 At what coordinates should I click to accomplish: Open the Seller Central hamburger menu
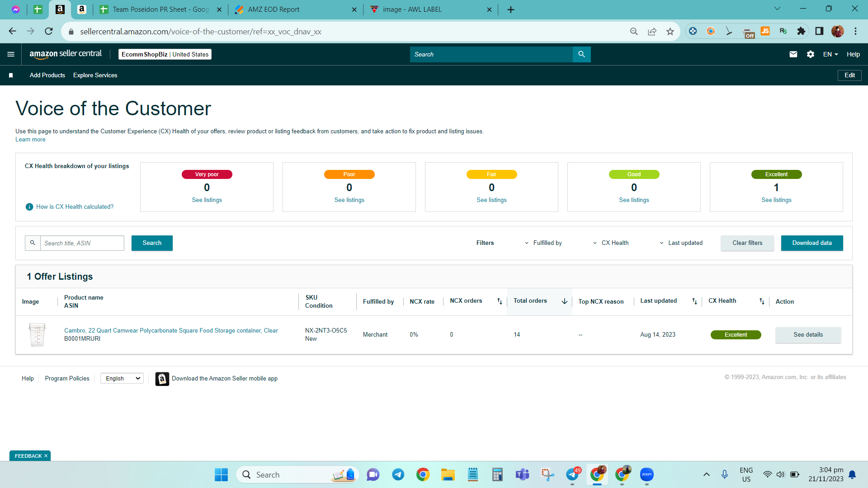[11, 54]
